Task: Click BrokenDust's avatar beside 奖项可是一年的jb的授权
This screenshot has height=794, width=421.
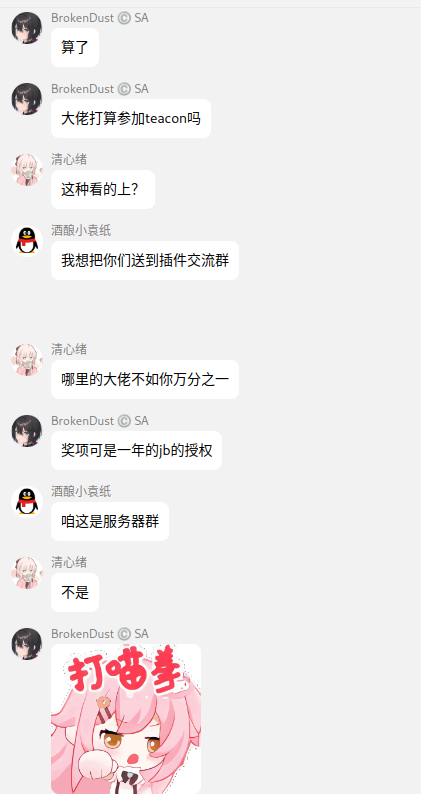Action: 27,430
